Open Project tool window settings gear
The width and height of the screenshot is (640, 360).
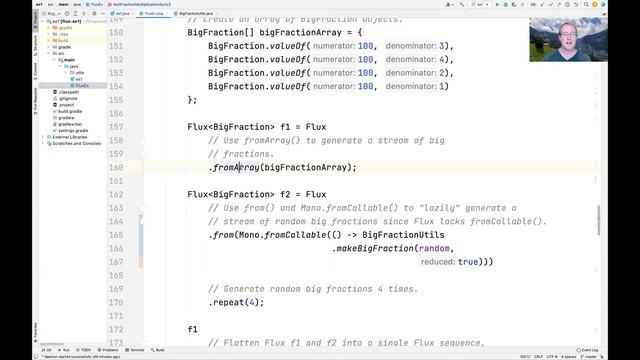coord(94,13)
